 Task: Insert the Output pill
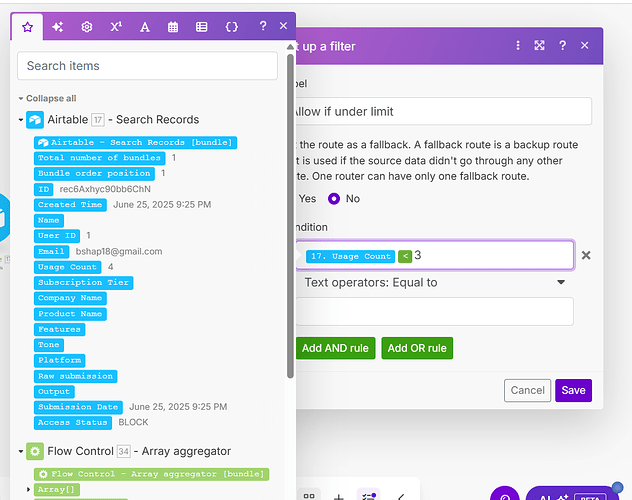pyautogui.click(x=54, y=392)
